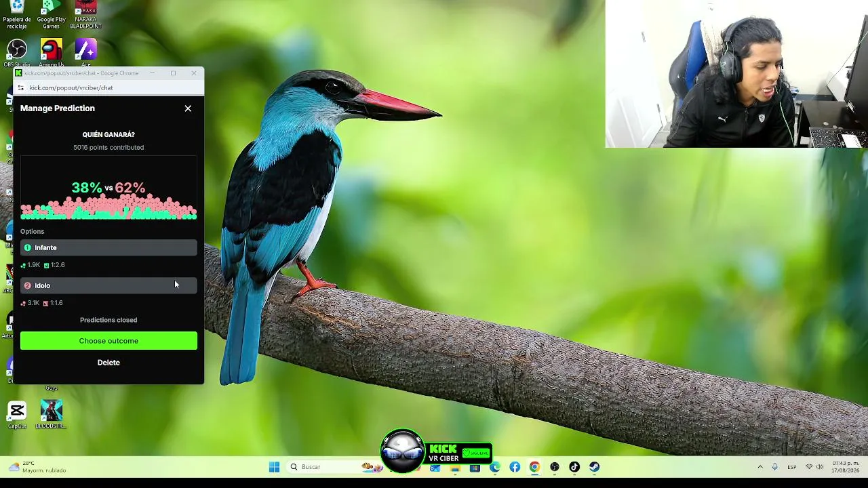Click the Infante 1.9K points value
The image size is (868, 488).
[x=33, y=265]
